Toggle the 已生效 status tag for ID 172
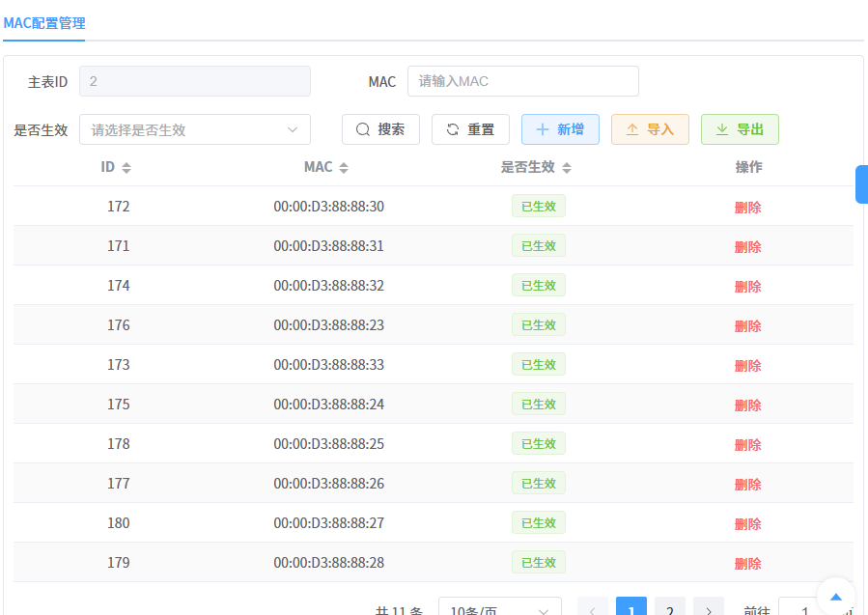Image resolution: width=868 pixels, height=615 pixels. (x=538, y=206)
